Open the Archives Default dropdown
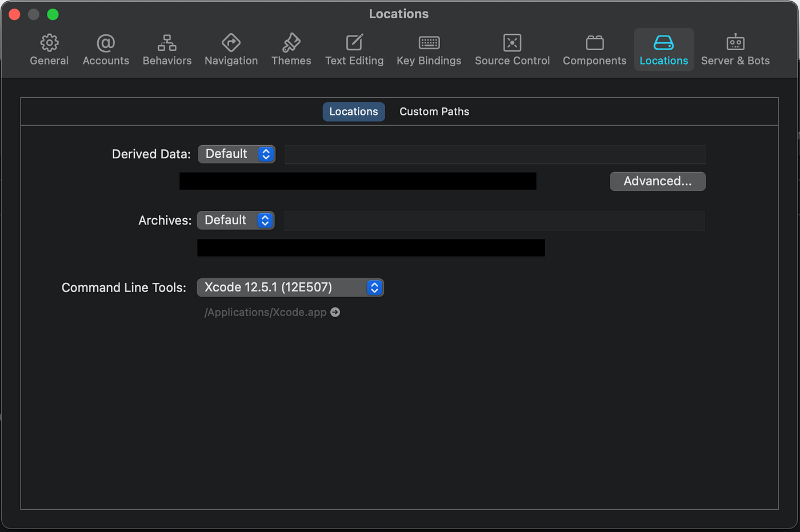Image resolution: width=800 pixels, height=532 pixels. coord(236,221)
